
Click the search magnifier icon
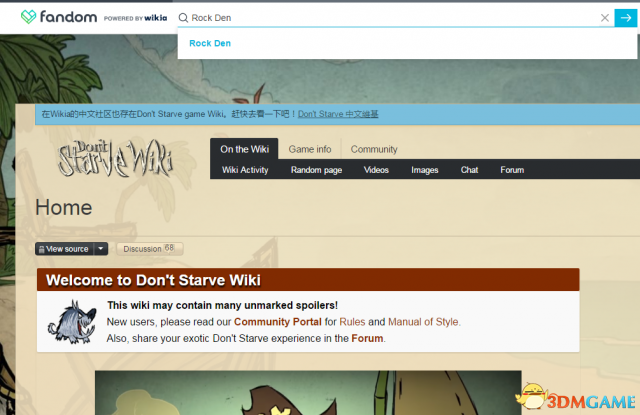(x=183, y=18)
